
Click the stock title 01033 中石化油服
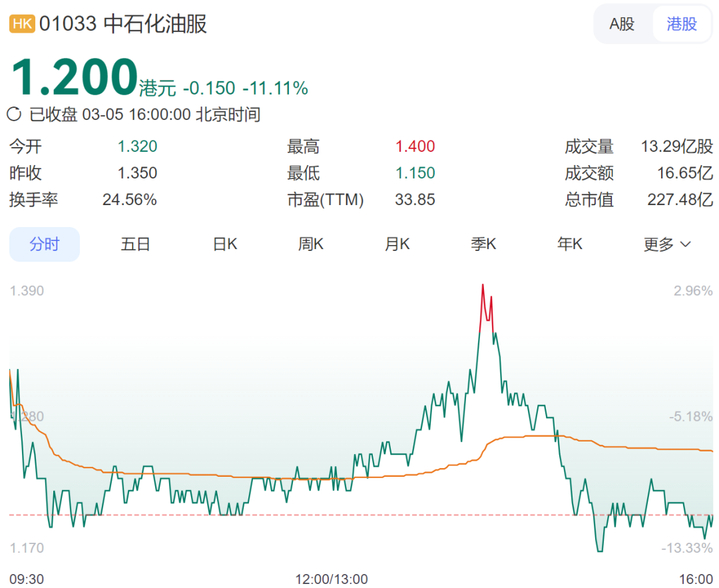pyautogui.click(x=123, y=25)
